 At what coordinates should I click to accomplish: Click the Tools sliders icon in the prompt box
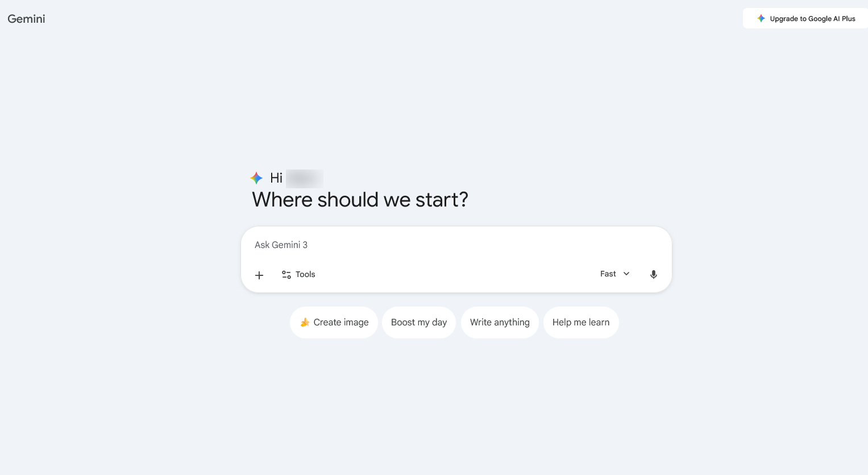click(286, 274)
